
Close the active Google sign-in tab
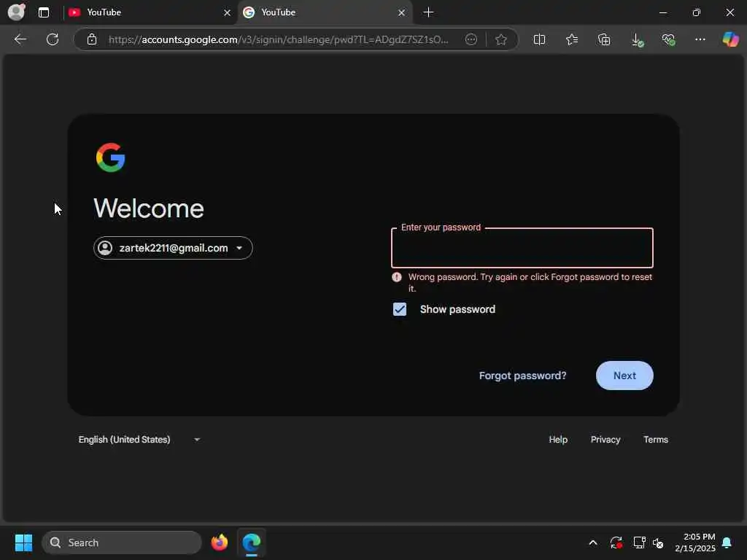(402, 13)
